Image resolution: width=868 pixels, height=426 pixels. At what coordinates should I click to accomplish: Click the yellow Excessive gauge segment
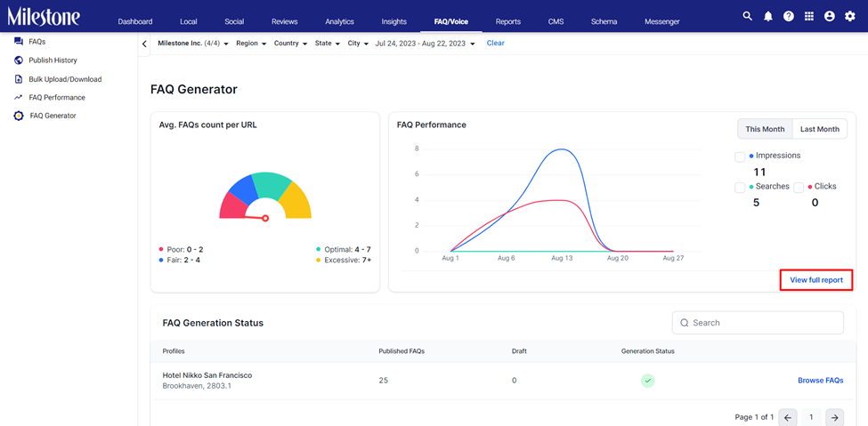point(295,200)
